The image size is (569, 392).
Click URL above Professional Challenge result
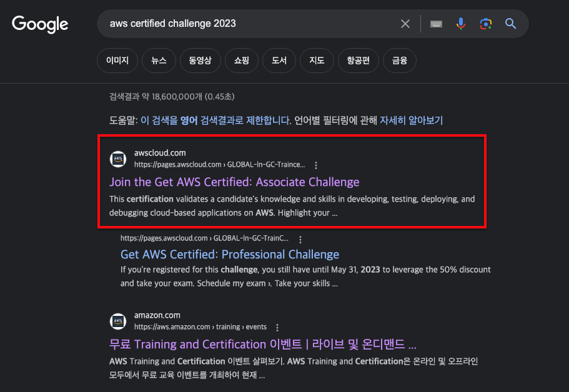pyautogui.click(x=204, y=238)
